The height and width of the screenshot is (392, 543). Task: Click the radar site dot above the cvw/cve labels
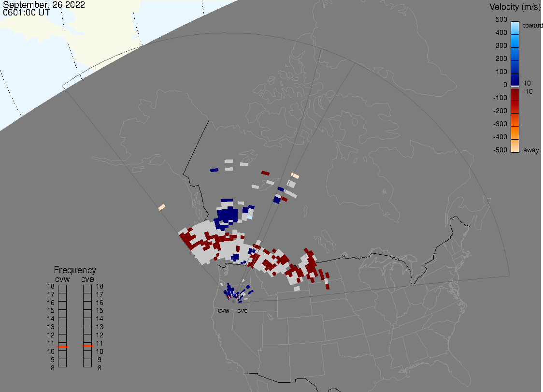coord(233,302)
